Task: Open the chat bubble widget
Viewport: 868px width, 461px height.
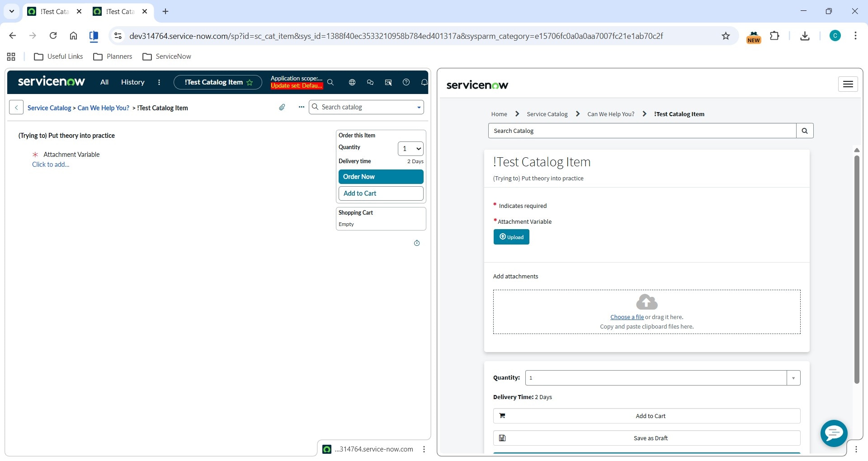Action: click(x=834, y=433)
